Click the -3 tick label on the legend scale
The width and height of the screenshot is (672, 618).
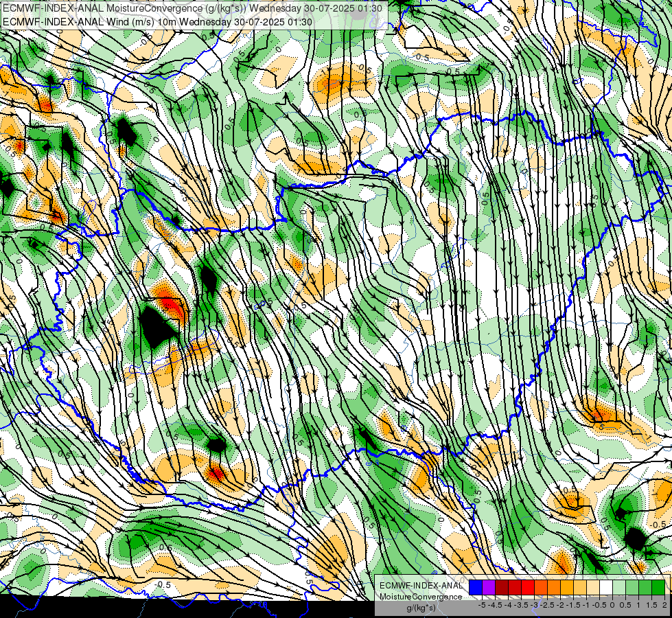[x=535, y=605]
